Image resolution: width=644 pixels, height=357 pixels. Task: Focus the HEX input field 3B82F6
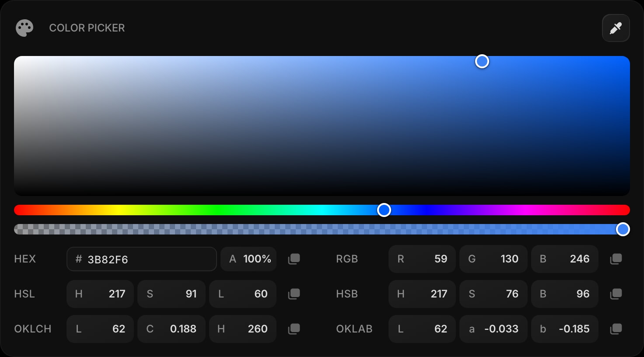pyautogui.click(x=142, y=259)
